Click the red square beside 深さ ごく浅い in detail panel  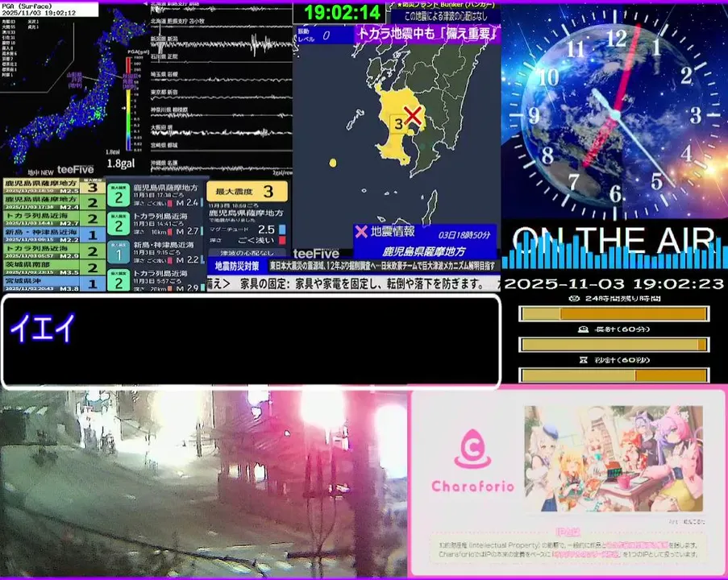(282, 240)
